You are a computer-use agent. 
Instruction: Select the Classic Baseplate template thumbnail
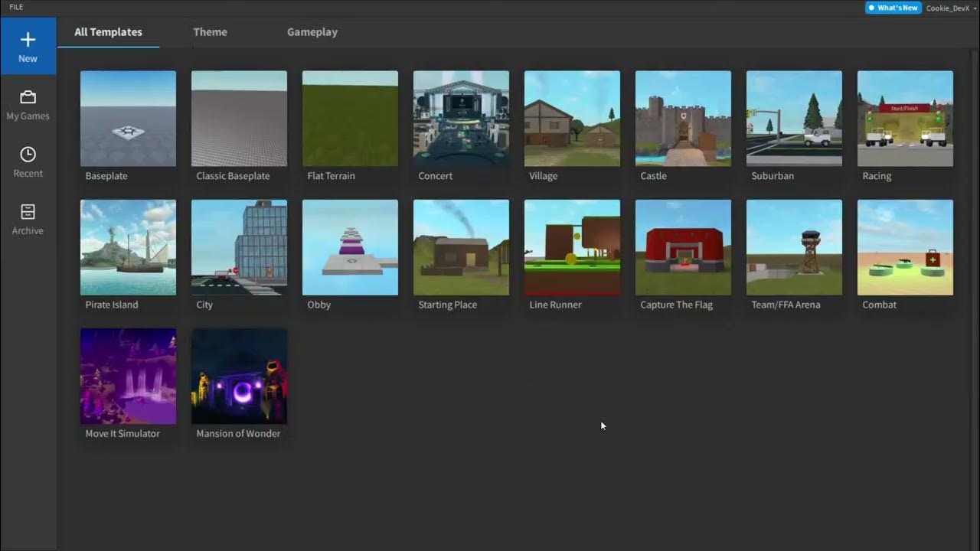click(x=239, y=119)
